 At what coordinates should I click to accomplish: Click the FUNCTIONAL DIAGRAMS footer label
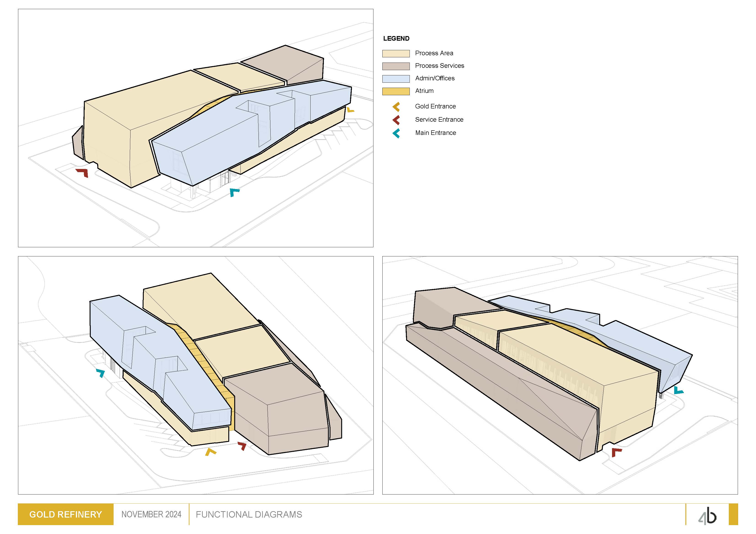pyautogui.click(x=249, y=514)
